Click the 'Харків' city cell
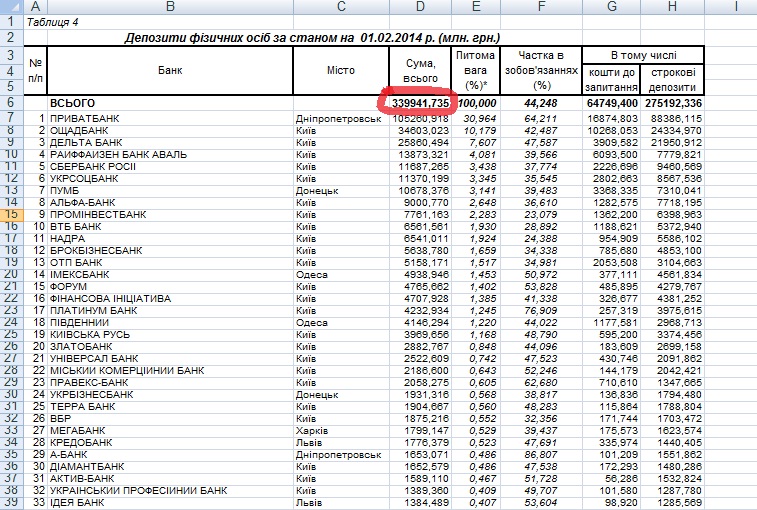This screenshot has height=510, width=757. [341, 430]
